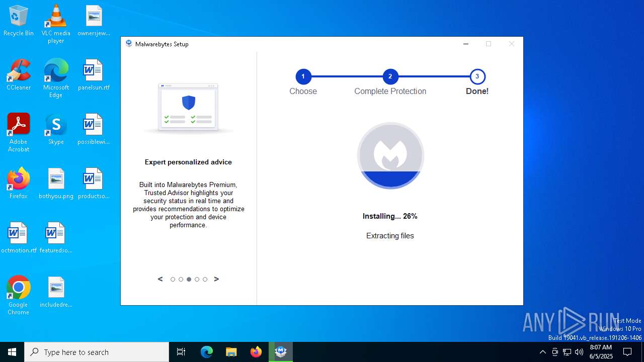The height and width of the screenshot is (362, 644).
Task: Click step 3 Done circle
Action: pyautogui.click(x=477, y=77)
